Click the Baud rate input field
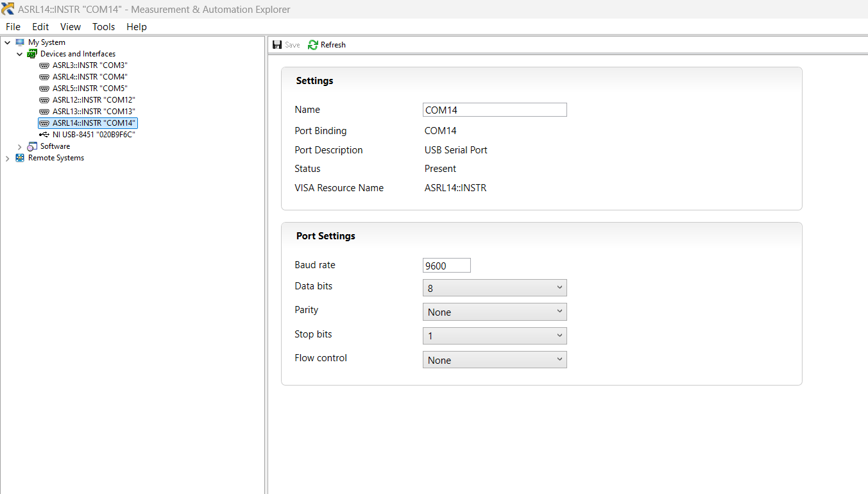868x494 pixels. (447, 266)
